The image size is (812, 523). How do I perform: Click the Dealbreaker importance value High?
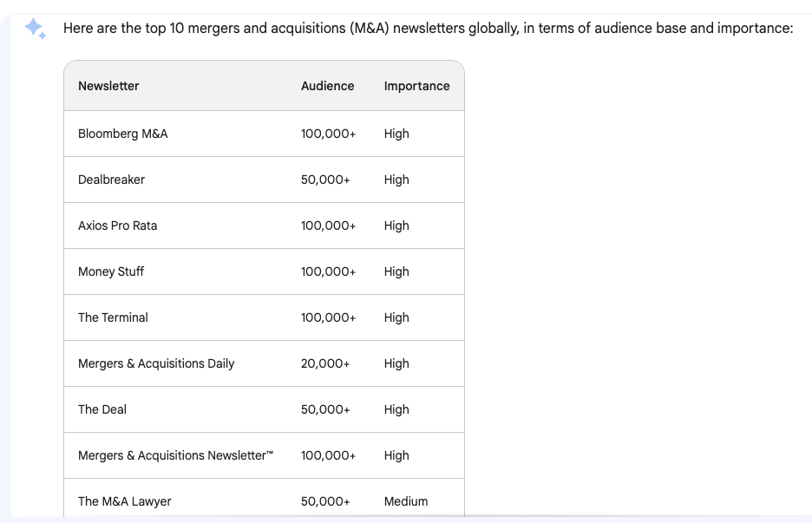click(x=396, y=180)
